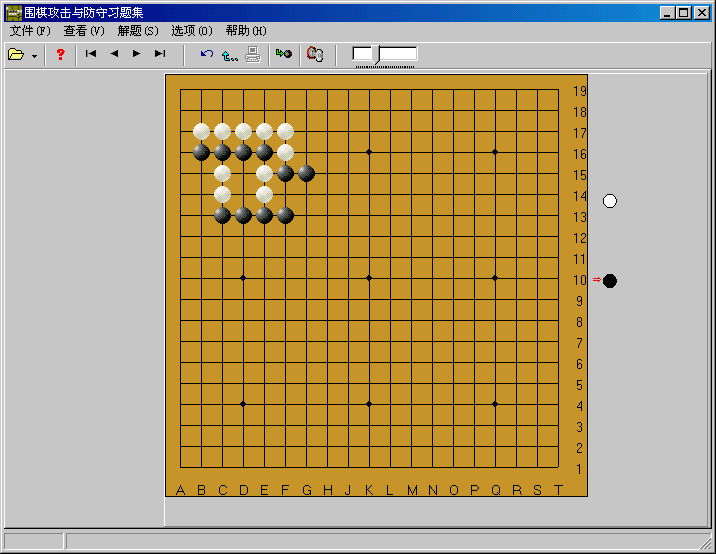Jump to last move with skip-forward button
716x554 pixels.
coord(160,53)
